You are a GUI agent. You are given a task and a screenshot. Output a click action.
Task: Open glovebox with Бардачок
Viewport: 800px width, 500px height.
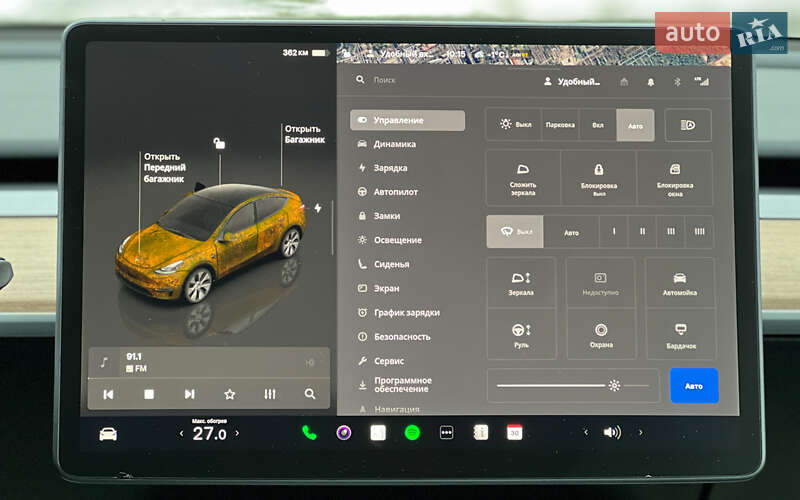point(681,335)
